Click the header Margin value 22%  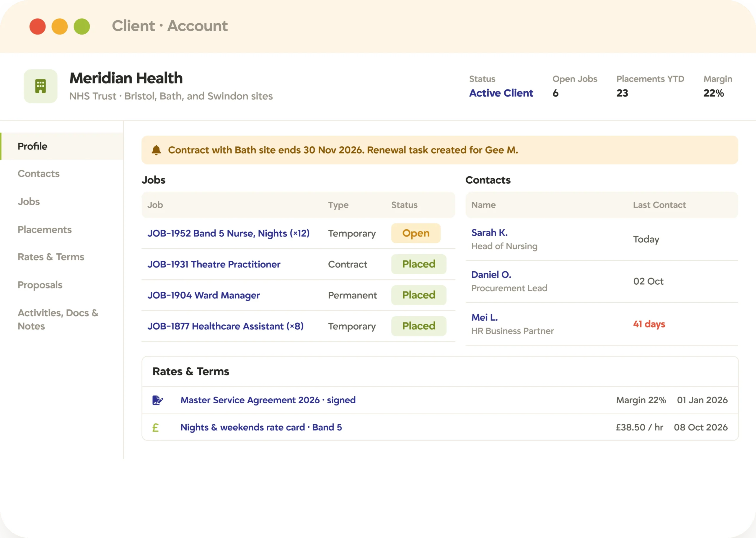coord(713,93)
